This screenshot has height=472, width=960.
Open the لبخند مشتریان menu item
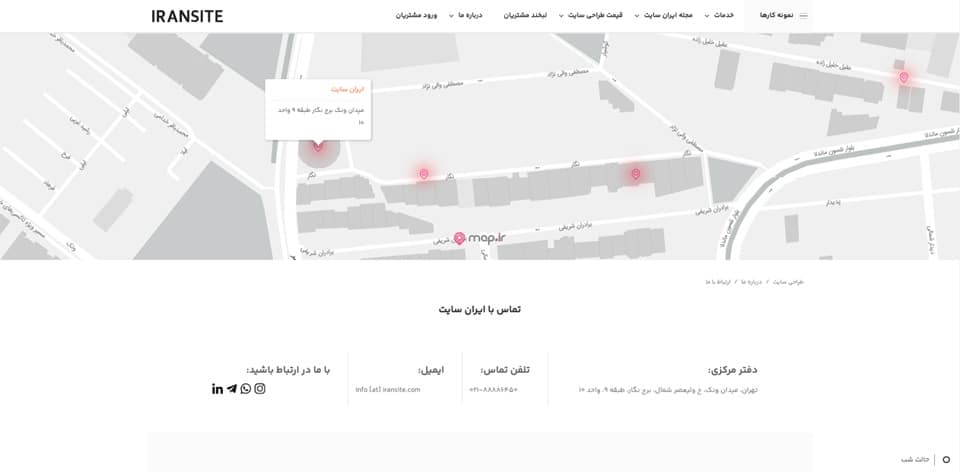tap(525, 16)
